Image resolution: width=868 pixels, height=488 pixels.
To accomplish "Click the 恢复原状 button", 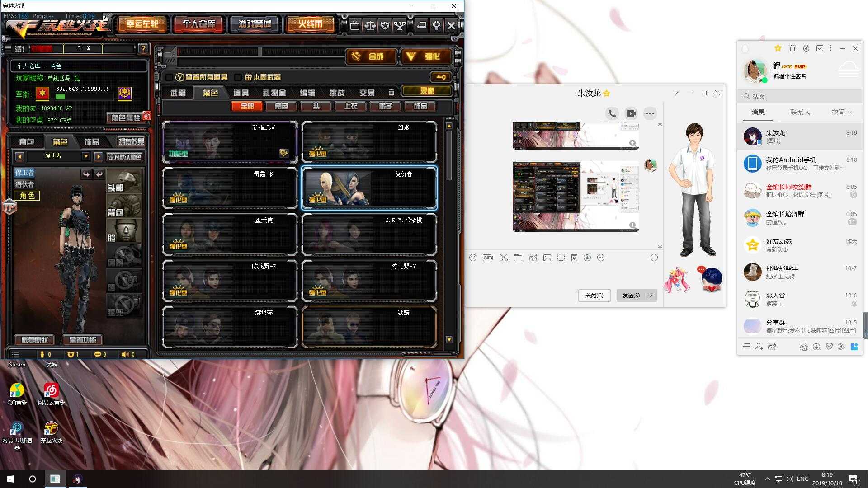I will tap(34, 340).
